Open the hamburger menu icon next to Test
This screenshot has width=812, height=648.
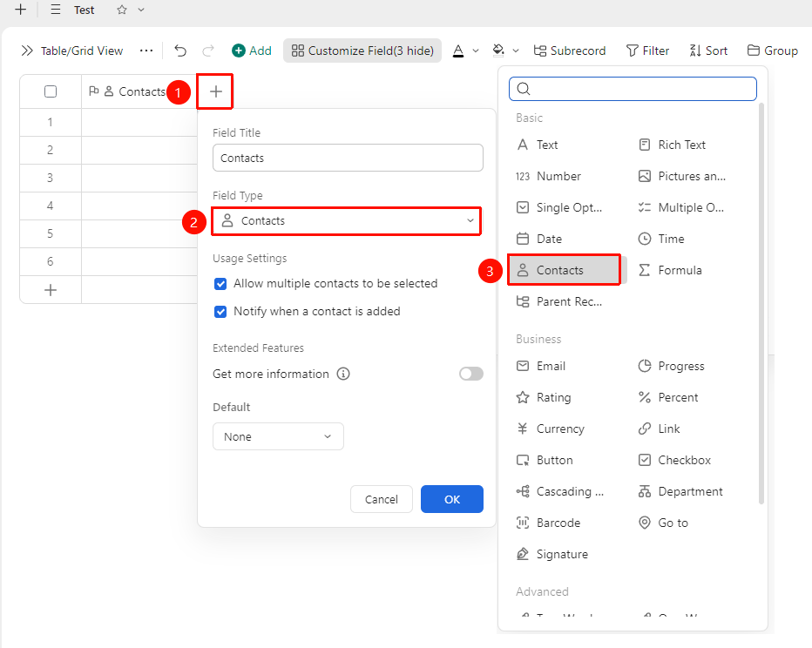(56, 10)
